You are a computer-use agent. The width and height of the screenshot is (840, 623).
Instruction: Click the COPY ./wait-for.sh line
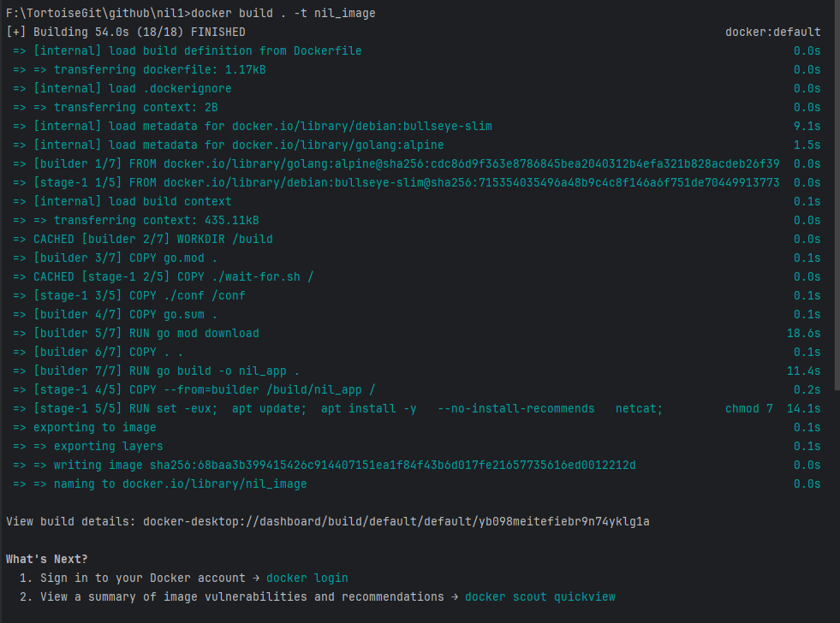173,276
